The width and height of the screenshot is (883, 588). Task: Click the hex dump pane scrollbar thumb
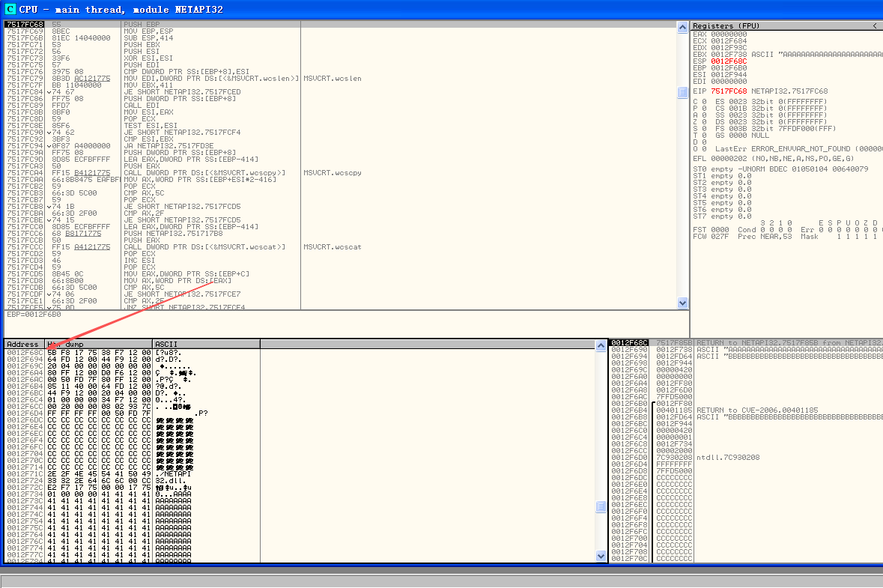(601, 507)
